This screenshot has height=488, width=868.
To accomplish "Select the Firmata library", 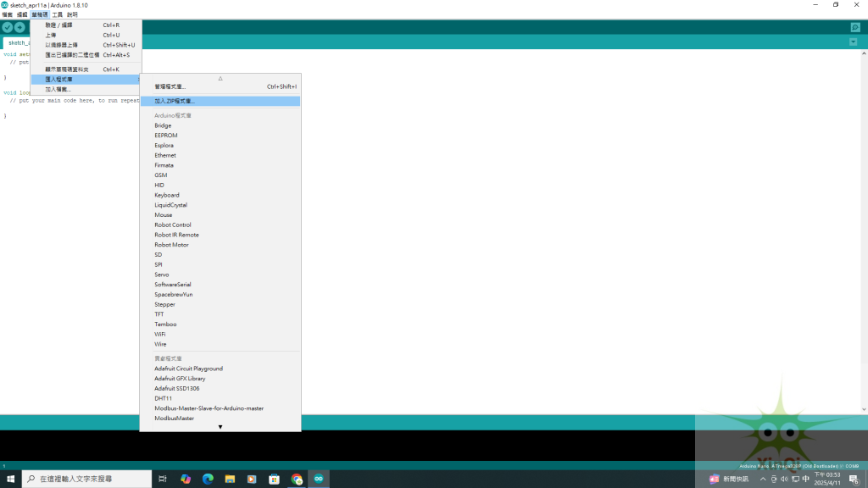I will click(x=220, y=165).
